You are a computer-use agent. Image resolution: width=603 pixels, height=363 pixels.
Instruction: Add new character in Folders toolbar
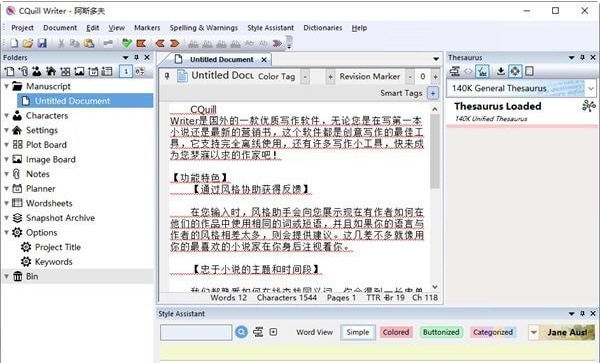(x=37, y=71)
